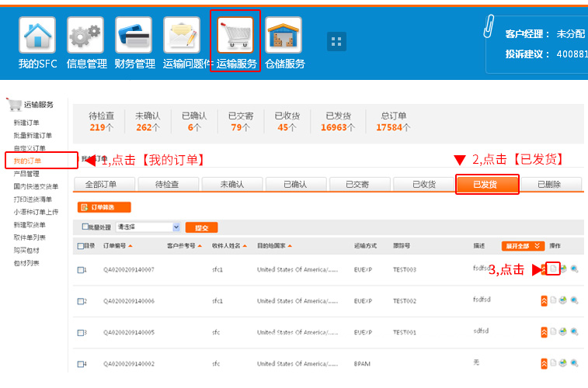
Task: Open the 请选择 batch action dropdown
Action: pos(148,227)
